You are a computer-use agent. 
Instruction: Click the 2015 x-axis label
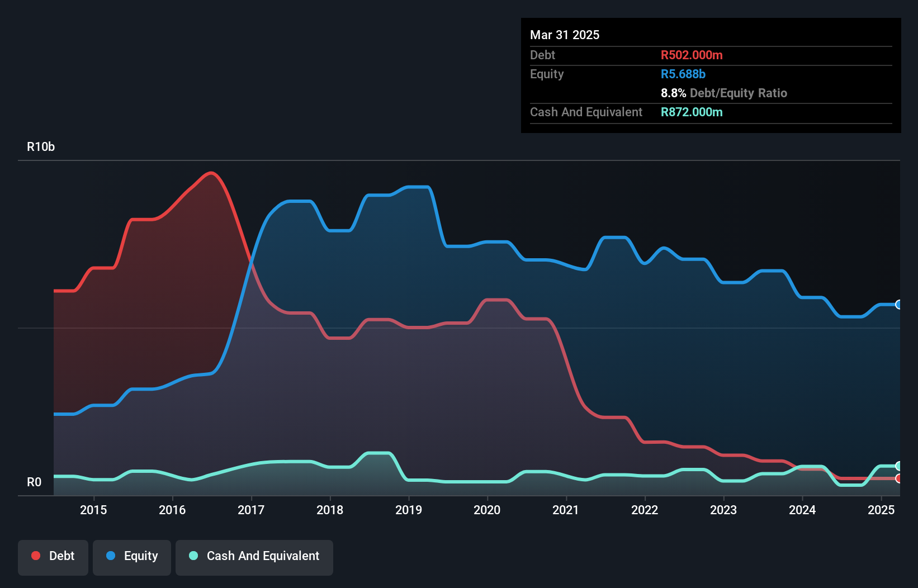coord(93,510)
